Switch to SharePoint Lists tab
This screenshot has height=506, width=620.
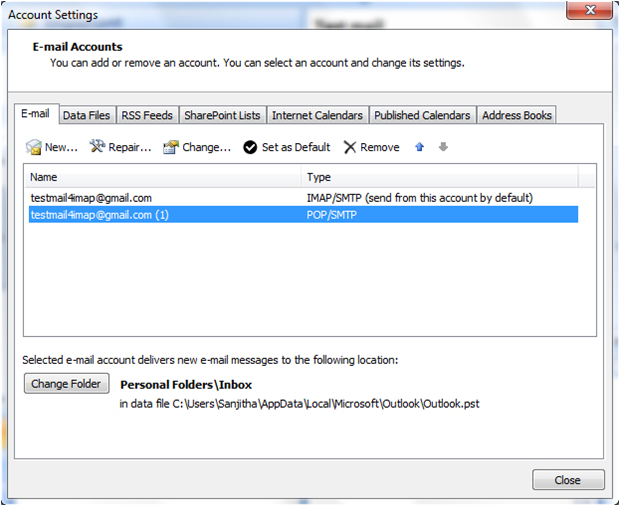222,115
